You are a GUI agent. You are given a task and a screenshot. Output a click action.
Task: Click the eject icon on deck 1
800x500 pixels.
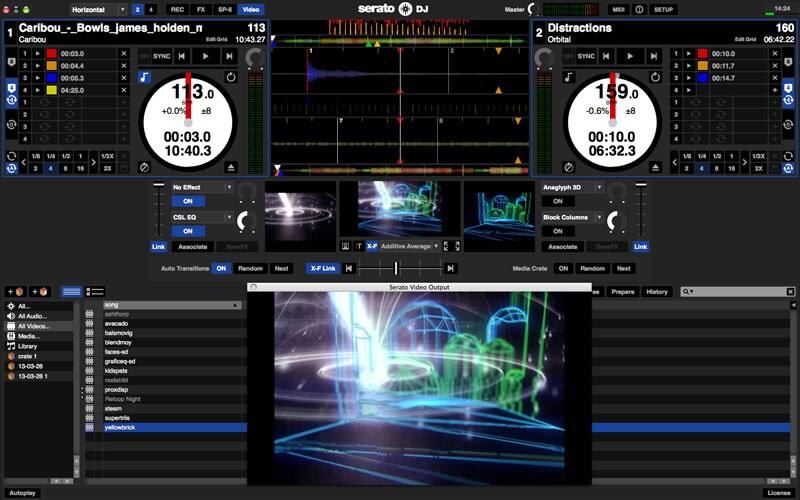click(232, 167)
